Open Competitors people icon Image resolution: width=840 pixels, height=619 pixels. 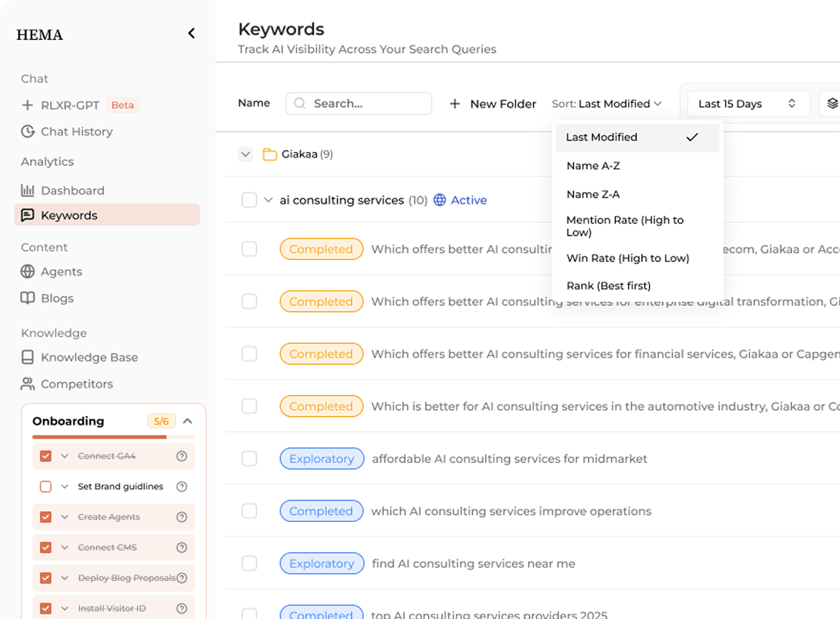(28, 384)
